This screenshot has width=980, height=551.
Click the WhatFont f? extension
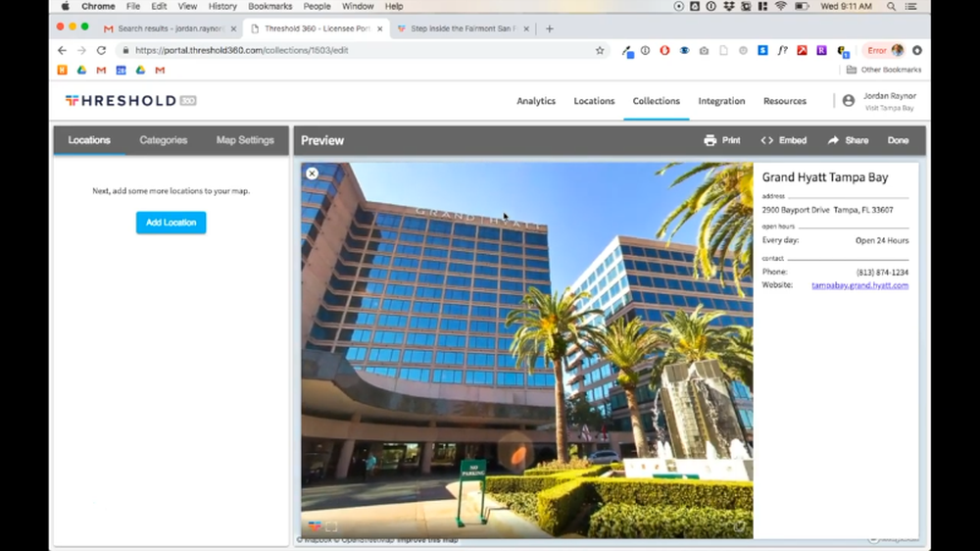point(782,50)
